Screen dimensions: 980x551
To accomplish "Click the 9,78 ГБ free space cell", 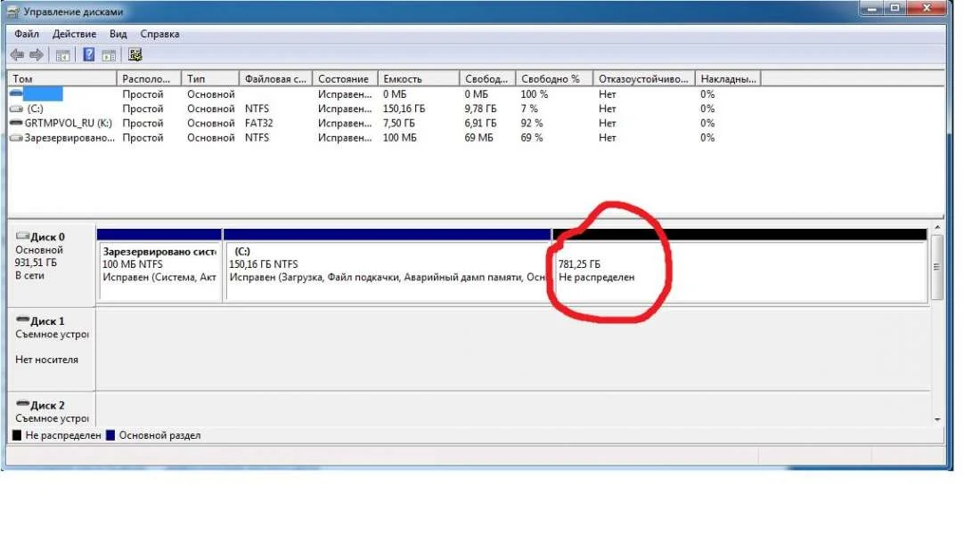I will [x=480, y=109].
